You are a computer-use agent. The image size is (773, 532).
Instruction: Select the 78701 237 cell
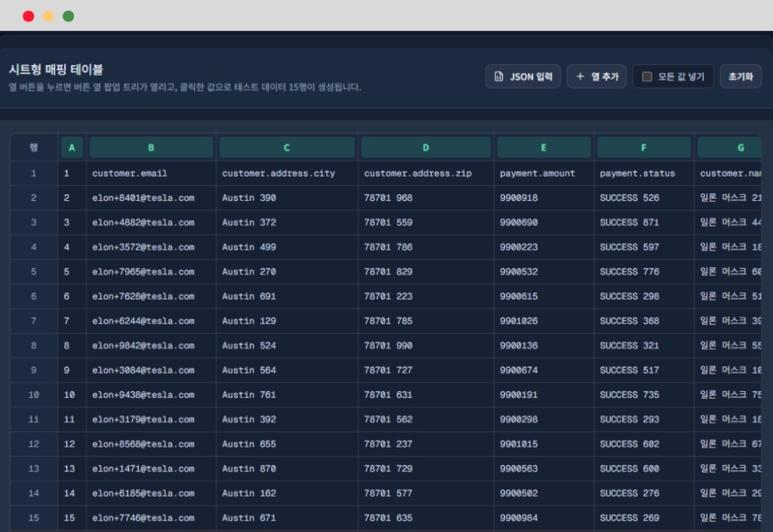tap(426, 444)
